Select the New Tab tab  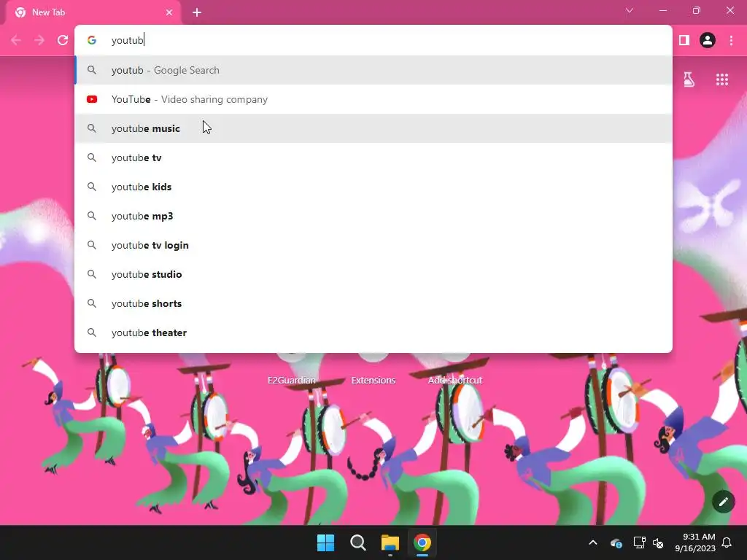click(93, 12)
